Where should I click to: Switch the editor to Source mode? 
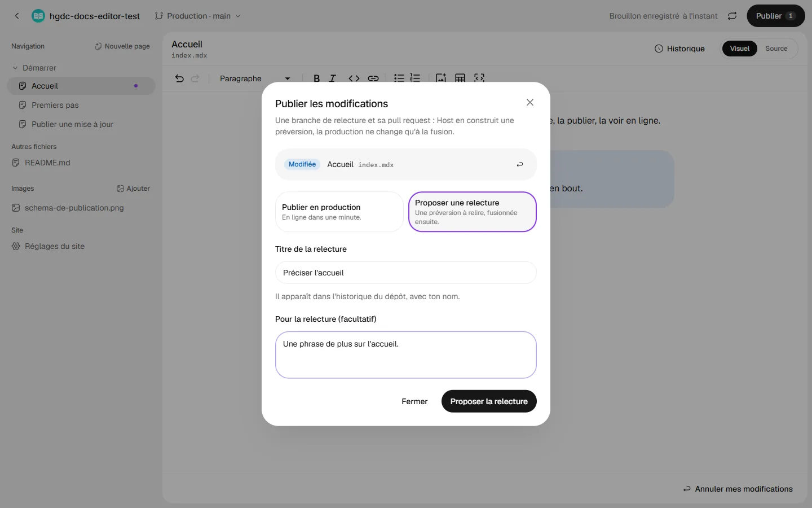point(776,49)
